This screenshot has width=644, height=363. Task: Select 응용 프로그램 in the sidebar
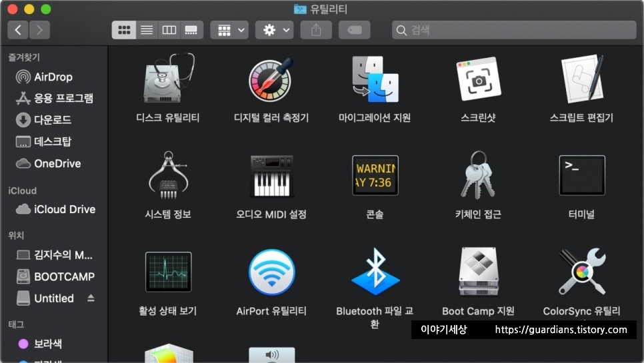tap(54, 98)
